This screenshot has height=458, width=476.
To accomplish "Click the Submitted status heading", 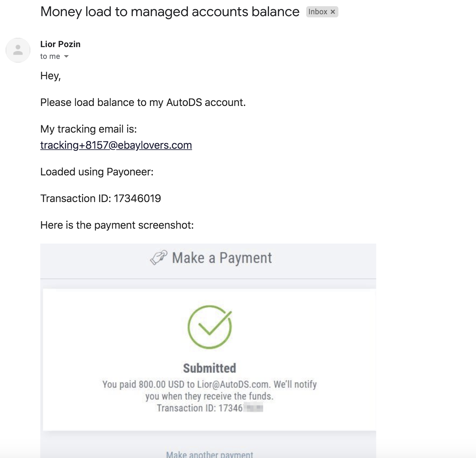I will coord(209,368).
